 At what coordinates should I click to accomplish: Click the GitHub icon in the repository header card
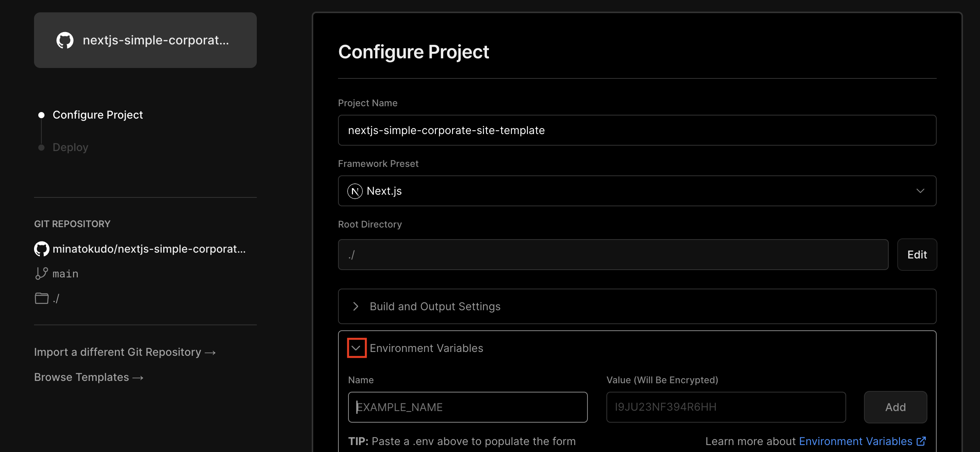tap(65, 40)
